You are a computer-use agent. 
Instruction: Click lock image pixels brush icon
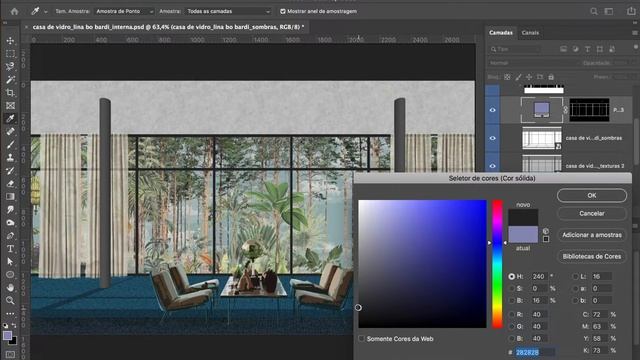[x=518, y=77]
